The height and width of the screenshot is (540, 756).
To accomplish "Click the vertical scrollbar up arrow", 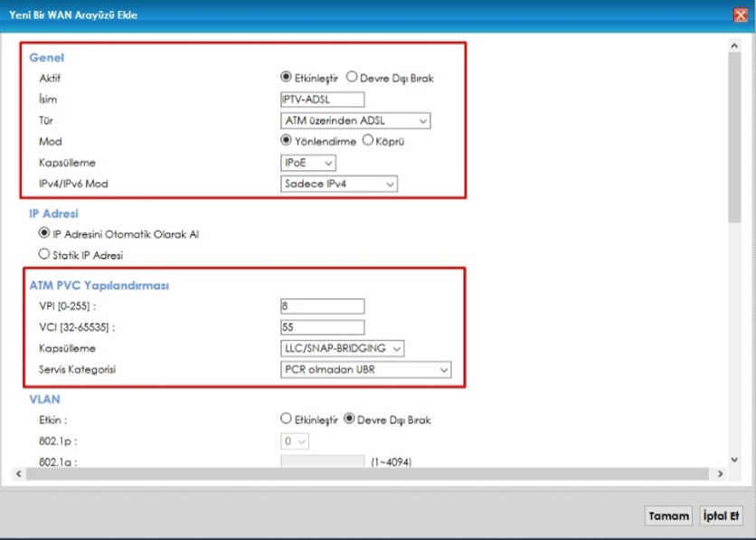I will point(733,46).
